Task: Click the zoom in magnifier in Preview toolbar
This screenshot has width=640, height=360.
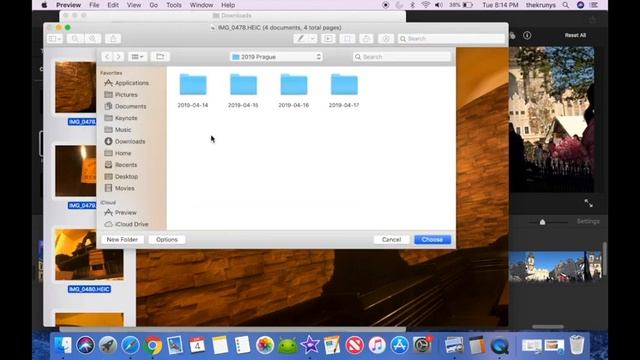Action: coord(93,38)
